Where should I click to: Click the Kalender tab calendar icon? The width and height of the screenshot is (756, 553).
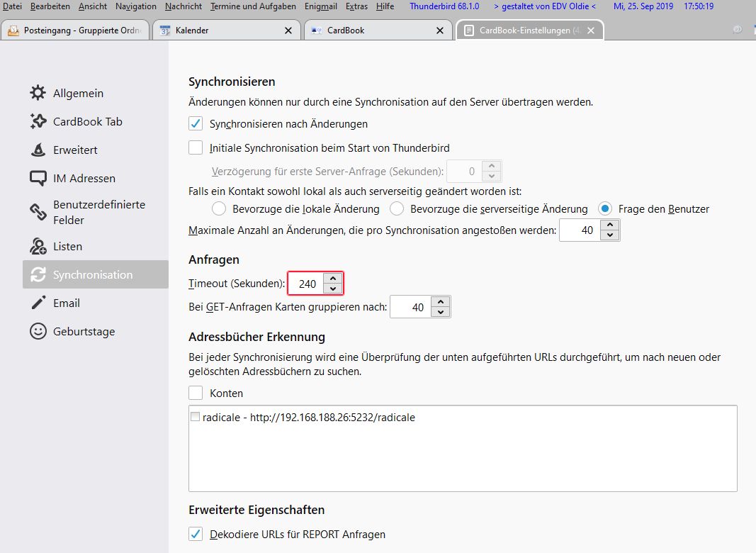coord(165,30)
